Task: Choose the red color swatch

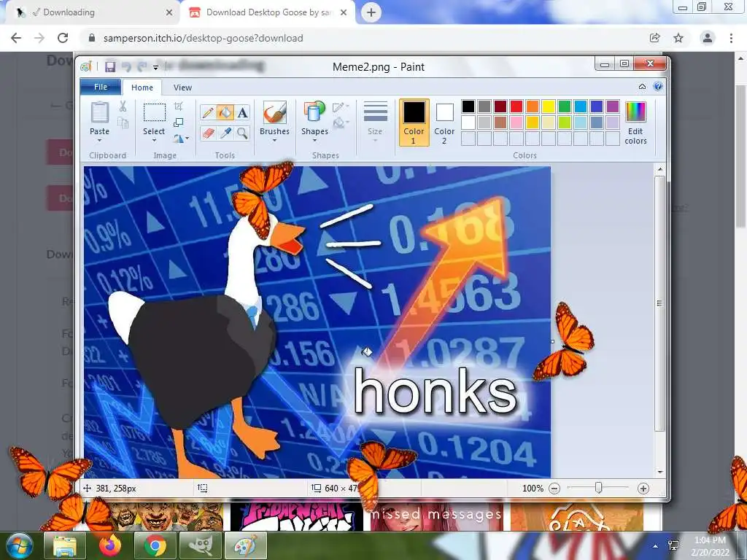Action: [x=516, y=106]
